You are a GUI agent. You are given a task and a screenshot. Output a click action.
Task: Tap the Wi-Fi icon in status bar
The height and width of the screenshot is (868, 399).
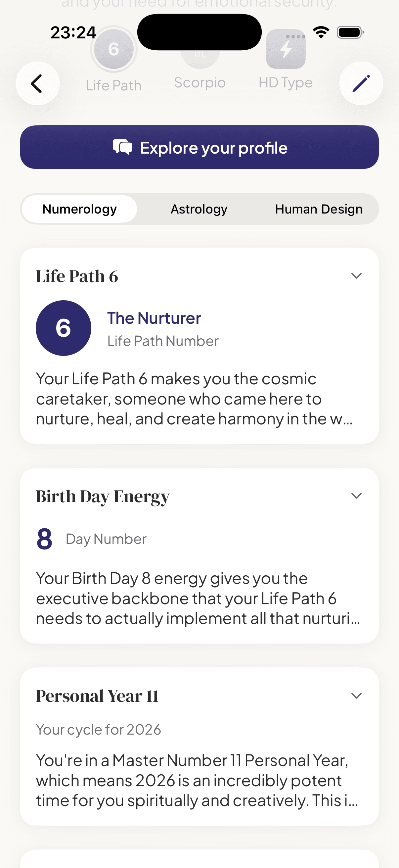321,32
